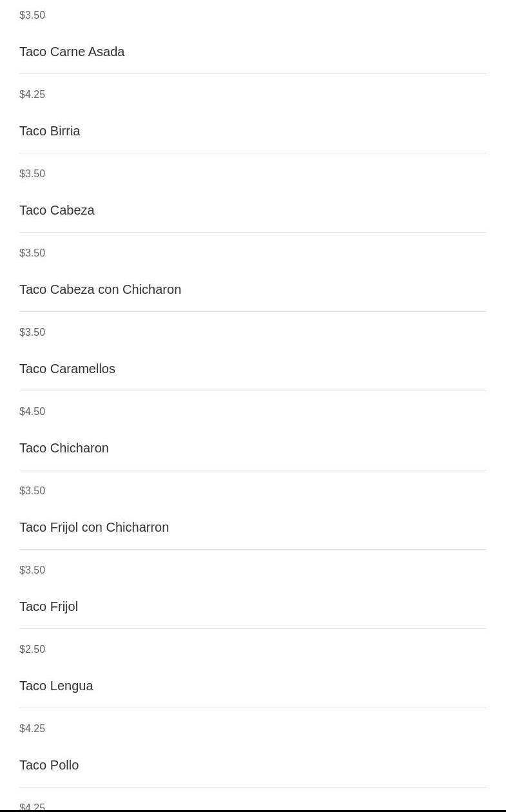506x812 pixels.
Task: Click the $3.50 price above Taco Cabeza con Chicharon
Action: point(32,253)
